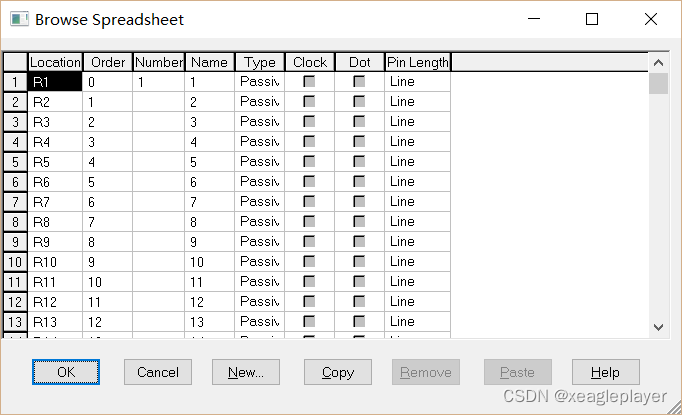Select the Type cell for R9

point(260,242)
